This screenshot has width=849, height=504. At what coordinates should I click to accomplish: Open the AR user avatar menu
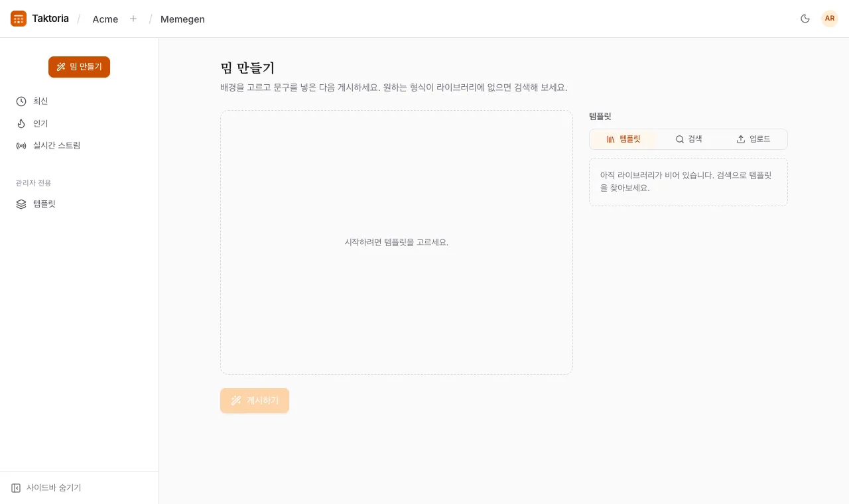[x=830, y=19]
